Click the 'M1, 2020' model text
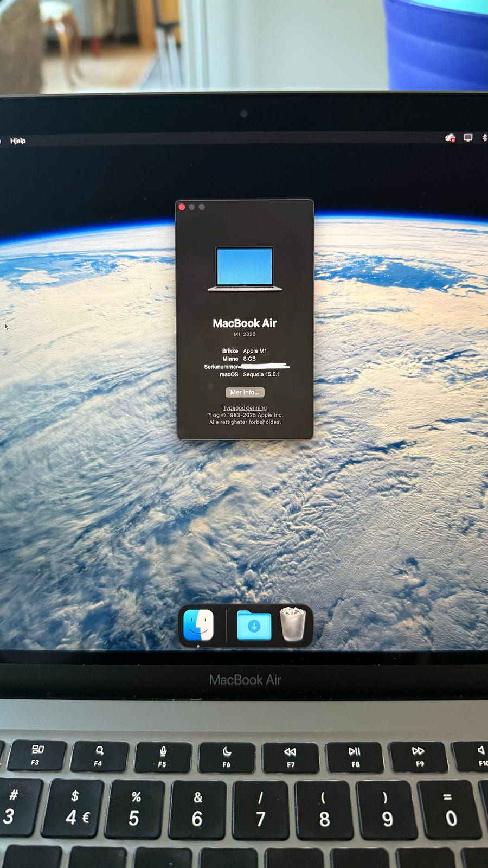 pos(245,334)
